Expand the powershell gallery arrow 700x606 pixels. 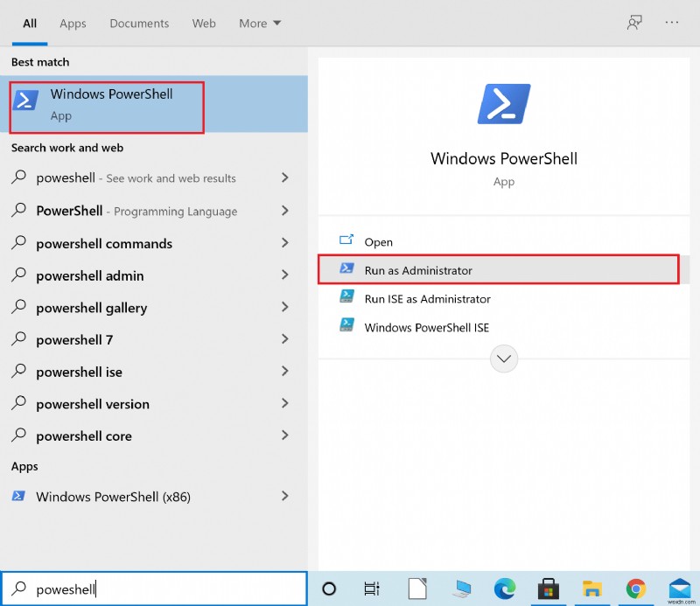pos(285,307)
